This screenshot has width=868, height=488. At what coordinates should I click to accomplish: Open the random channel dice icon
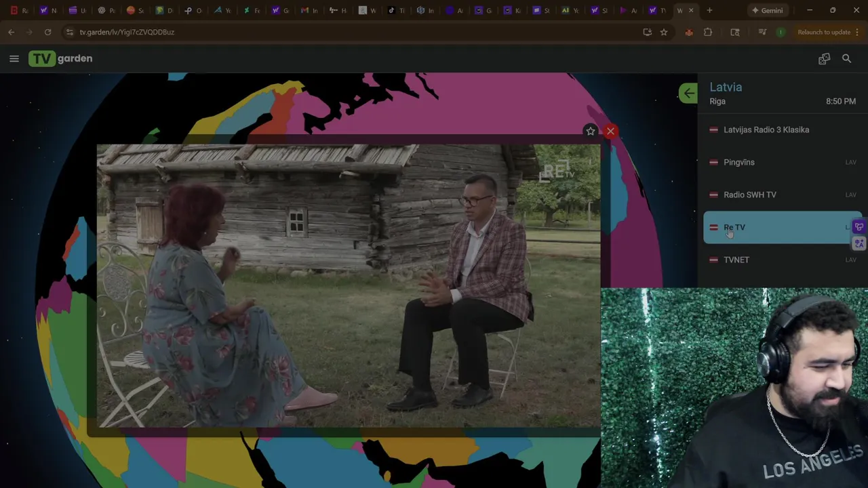point(824,59)
